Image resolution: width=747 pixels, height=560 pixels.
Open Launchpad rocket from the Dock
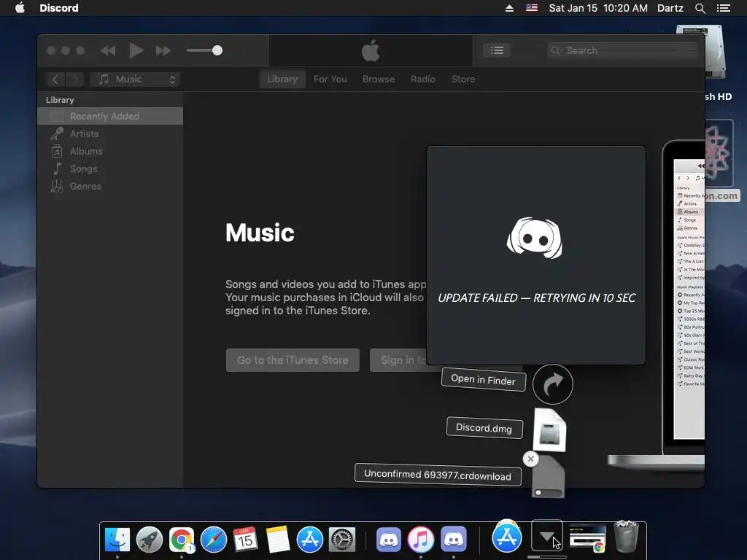tap(149, 540)
